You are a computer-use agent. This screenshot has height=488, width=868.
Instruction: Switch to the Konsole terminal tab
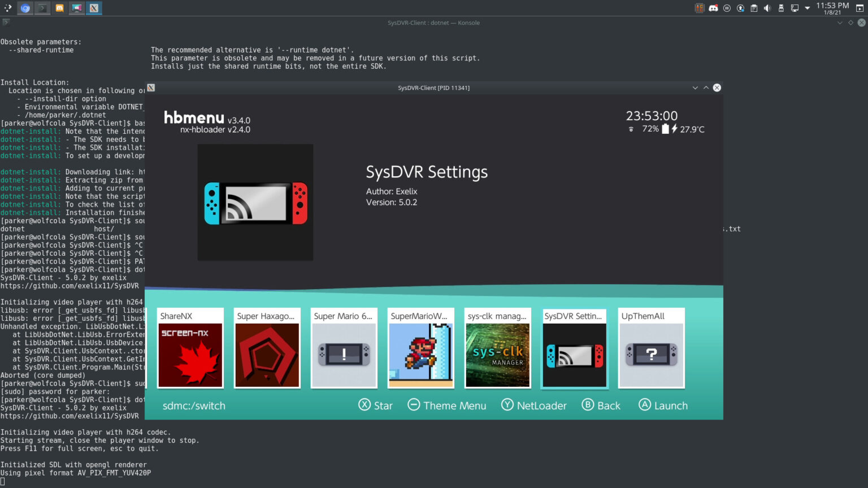coord(42,8)
